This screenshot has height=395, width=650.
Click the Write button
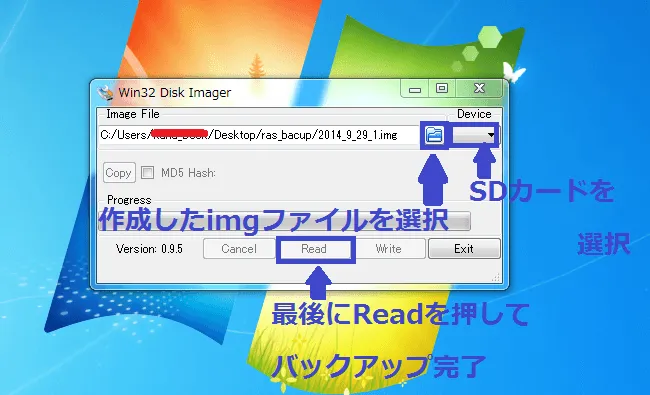[388, 249]
